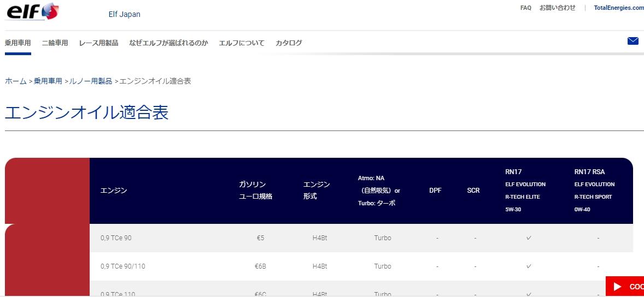Open the 二輪車用 menu
The image size is (644, 297).
click(55, 43)
